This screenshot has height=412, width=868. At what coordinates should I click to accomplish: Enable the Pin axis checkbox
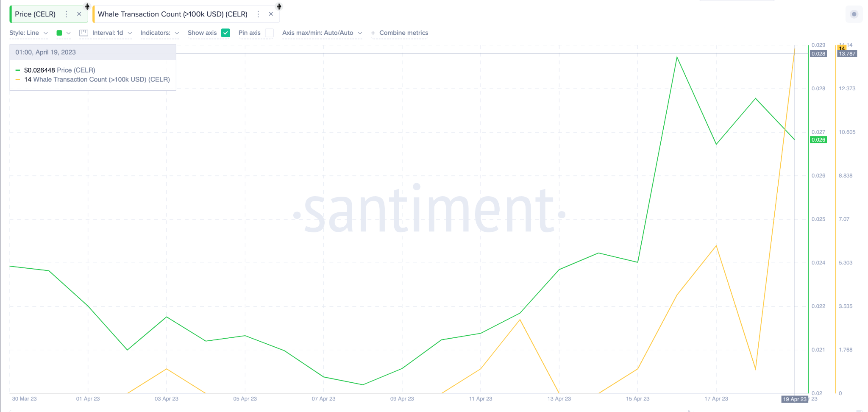[x=269, y=33]
